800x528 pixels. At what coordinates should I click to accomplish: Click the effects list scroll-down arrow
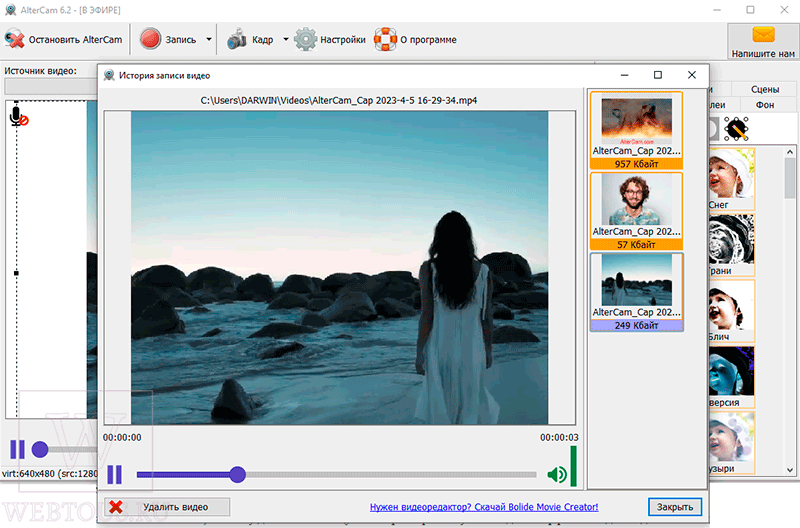[x=790, y=470]
